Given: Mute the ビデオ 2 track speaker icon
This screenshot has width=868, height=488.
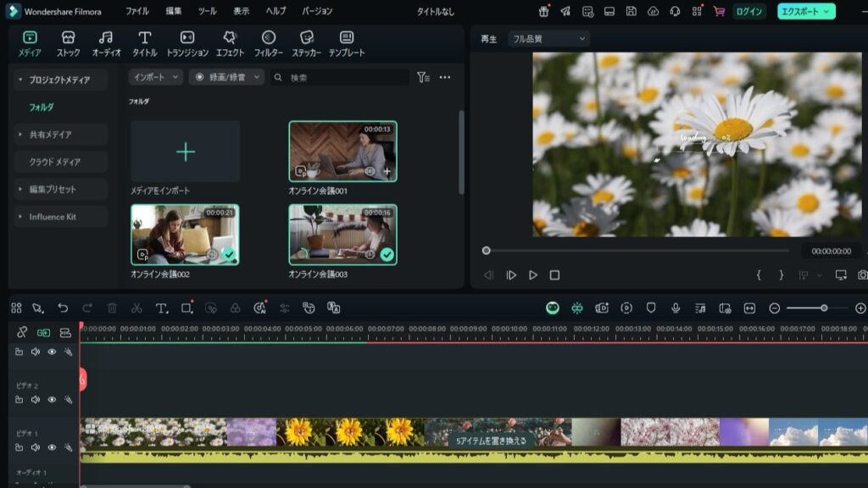Looking at the screenshot, I should (36, 400).
